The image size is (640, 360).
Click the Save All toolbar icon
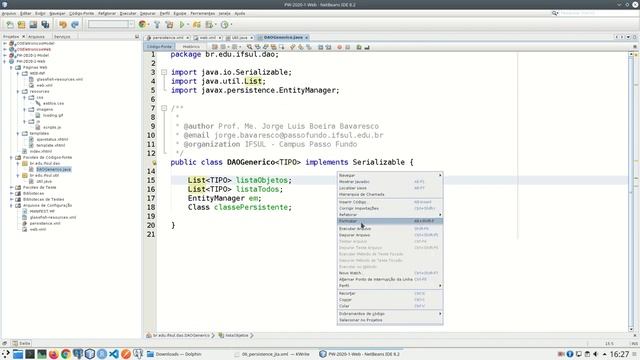click(45, 25)
